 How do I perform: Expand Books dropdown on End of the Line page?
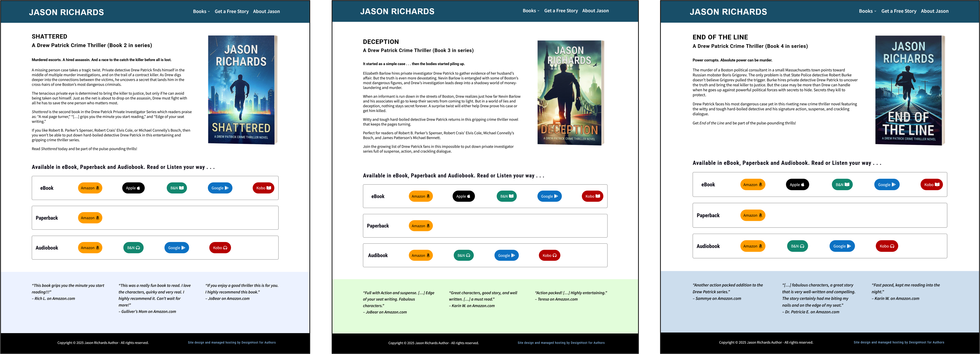tap(867, 11)
